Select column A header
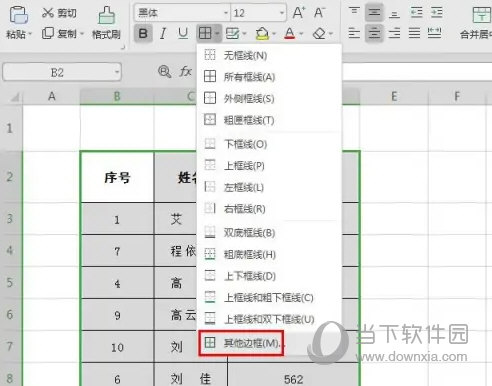492x386 pixels. tap(51, 97)
